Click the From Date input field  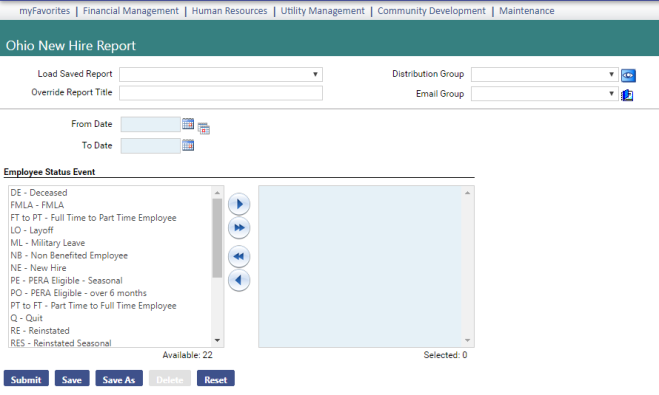150,124
